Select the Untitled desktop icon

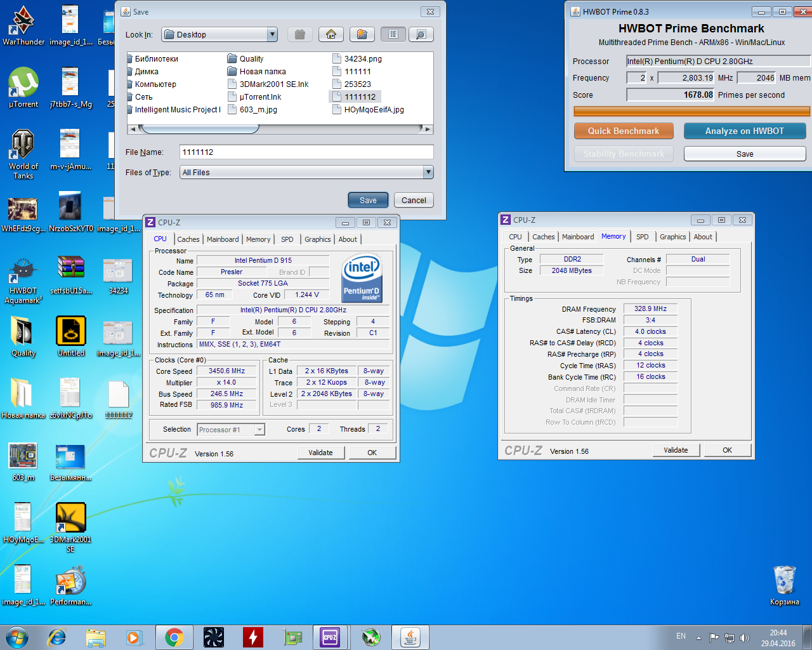71,337
